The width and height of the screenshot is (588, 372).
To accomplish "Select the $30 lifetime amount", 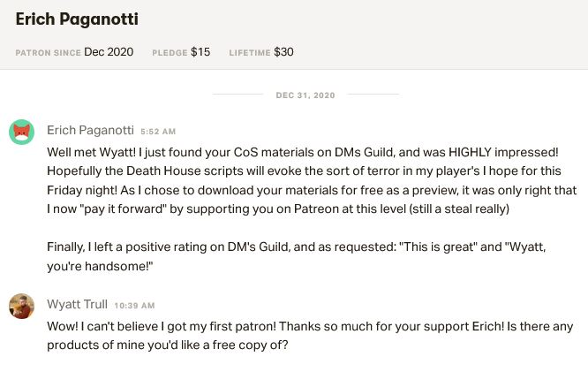I will 283,52.
